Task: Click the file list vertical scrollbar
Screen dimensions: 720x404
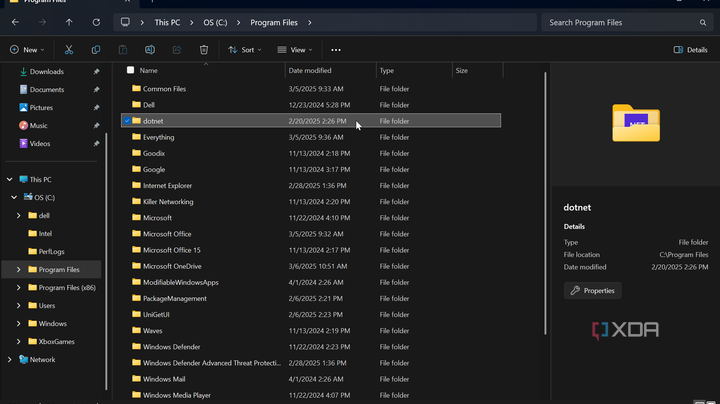Action: point(546,203)
